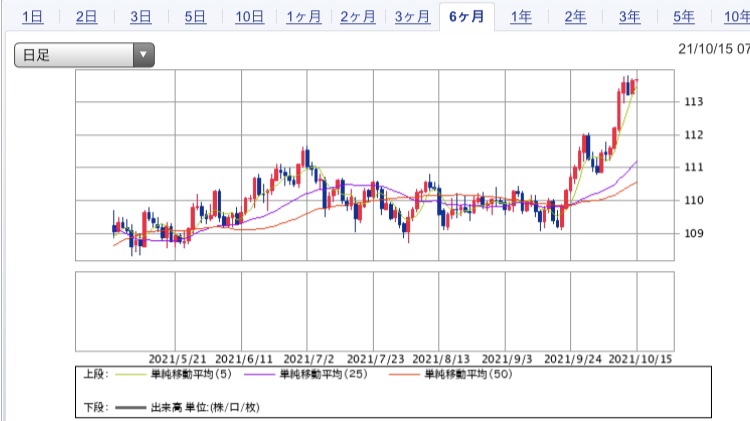The height and width of the screenshot is (421, 750).
Task: Click the orange 50-day average legend line
Action: [x=404, y=375]
